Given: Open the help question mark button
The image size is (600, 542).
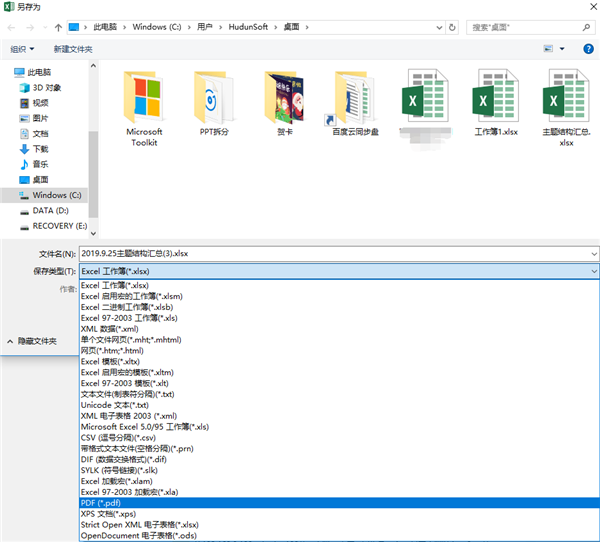Looking at the screenshot, I should pyautogui.click(x=588, y=49).
